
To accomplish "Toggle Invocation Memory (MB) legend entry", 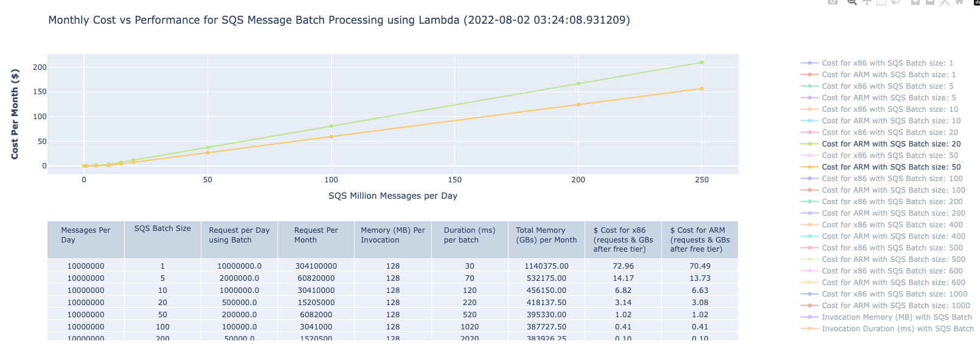I will (x=887, y=317).
